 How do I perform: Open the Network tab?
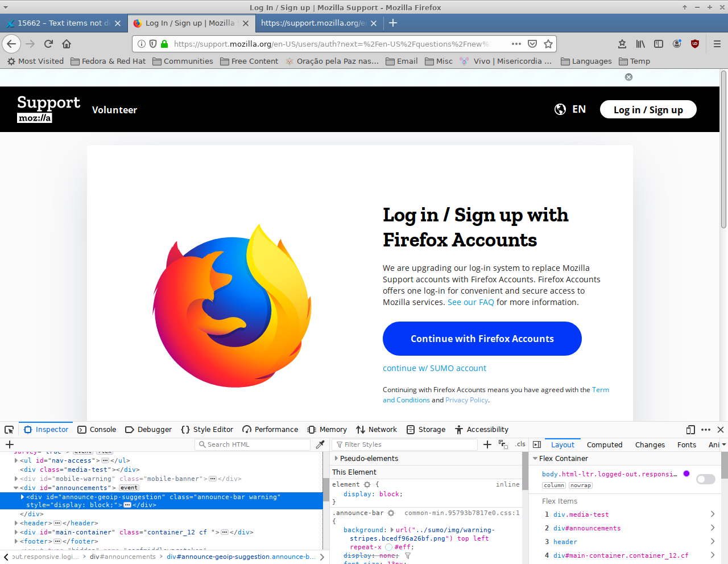tap(377, 430)
